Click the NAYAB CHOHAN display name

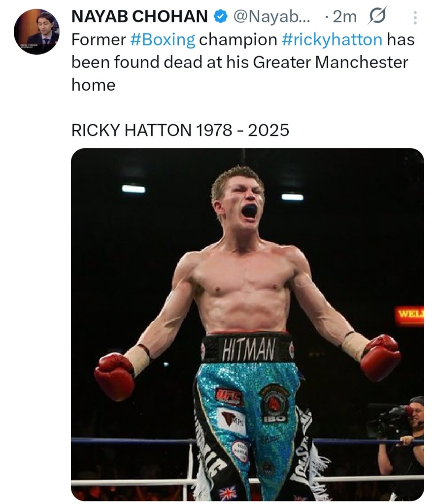click(139, 17)
